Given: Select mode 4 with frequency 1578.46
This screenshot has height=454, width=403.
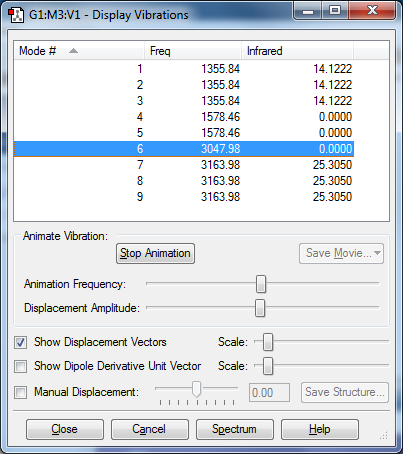Looking at the screenshot, I should click(184, 117).
